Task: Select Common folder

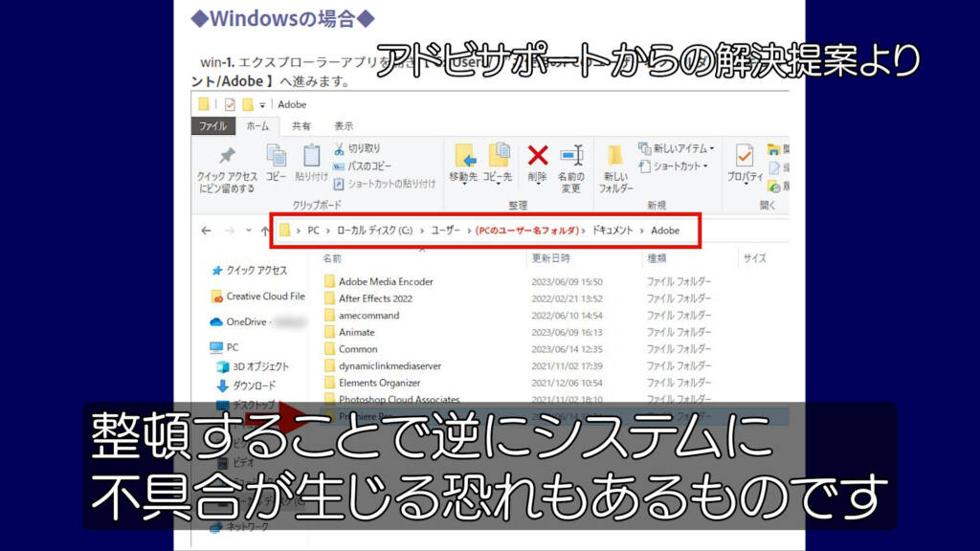Action: point(350,349)
